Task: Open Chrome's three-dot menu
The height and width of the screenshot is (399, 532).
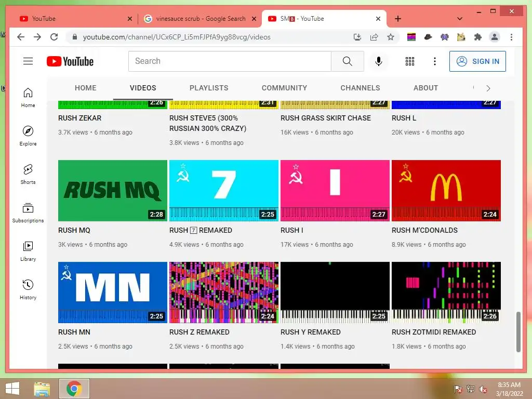Action: click(511, 37)
